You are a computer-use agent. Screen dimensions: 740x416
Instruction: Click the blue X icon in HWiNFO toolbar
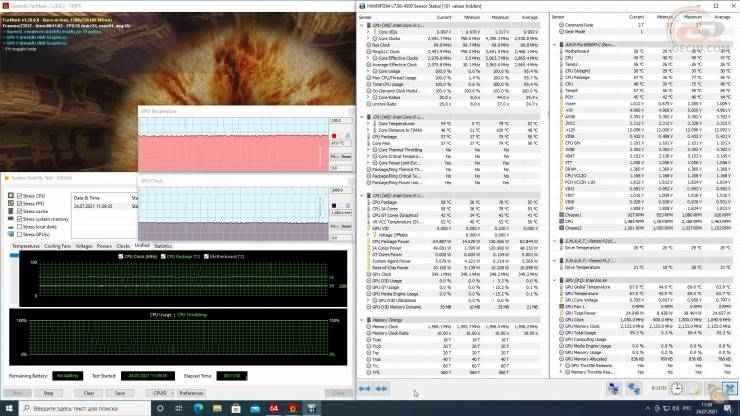point(730,389)
